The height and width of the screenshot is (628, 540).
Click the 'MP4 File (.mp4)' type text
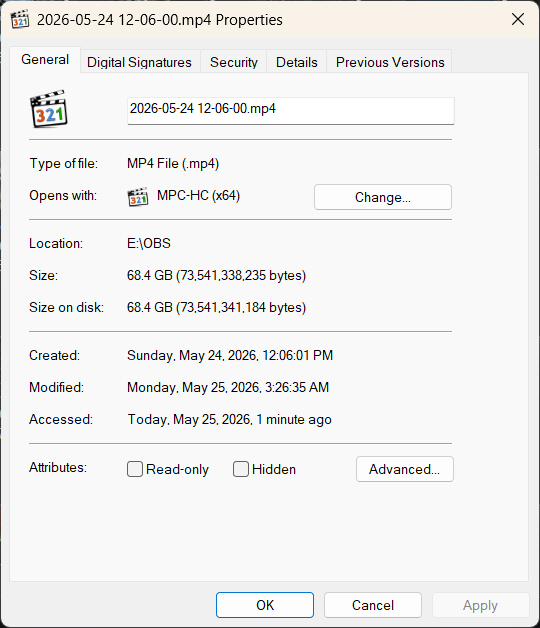pyautogui.click(x=173, y=164)
